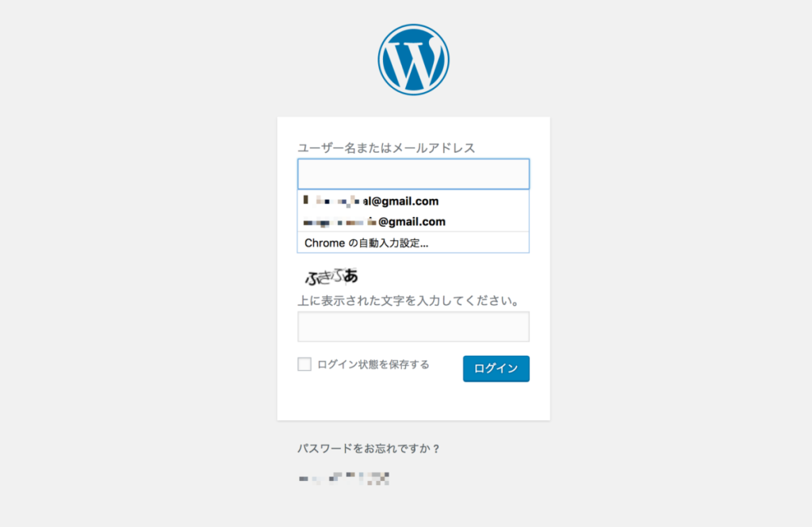
Task: Open the パスワードをお忘れですか？ link
Action: point(369,449)
